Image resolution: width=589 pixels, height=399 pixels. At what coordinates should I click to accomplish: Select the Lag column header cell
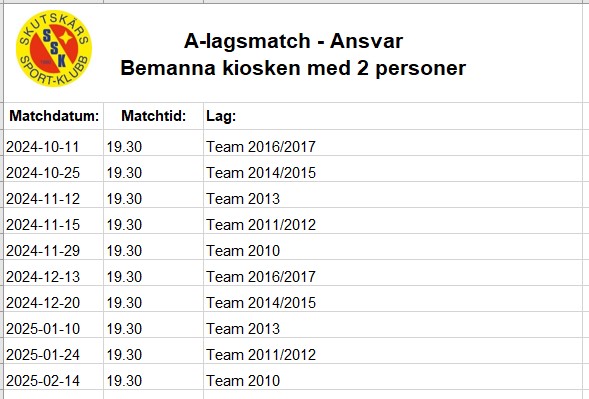click(393, 116)
